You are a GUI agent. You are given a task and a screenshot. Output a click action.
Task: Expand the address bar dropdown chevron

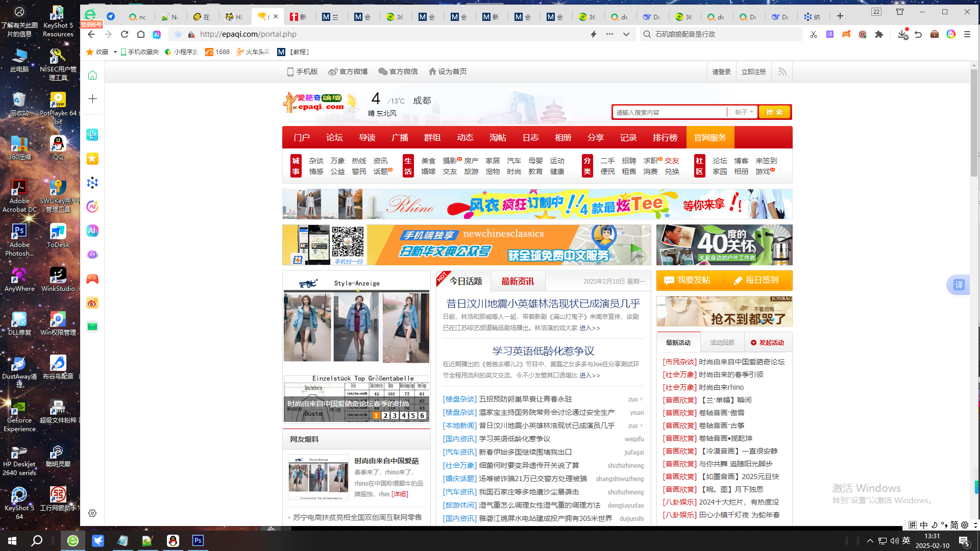point(626,34)
